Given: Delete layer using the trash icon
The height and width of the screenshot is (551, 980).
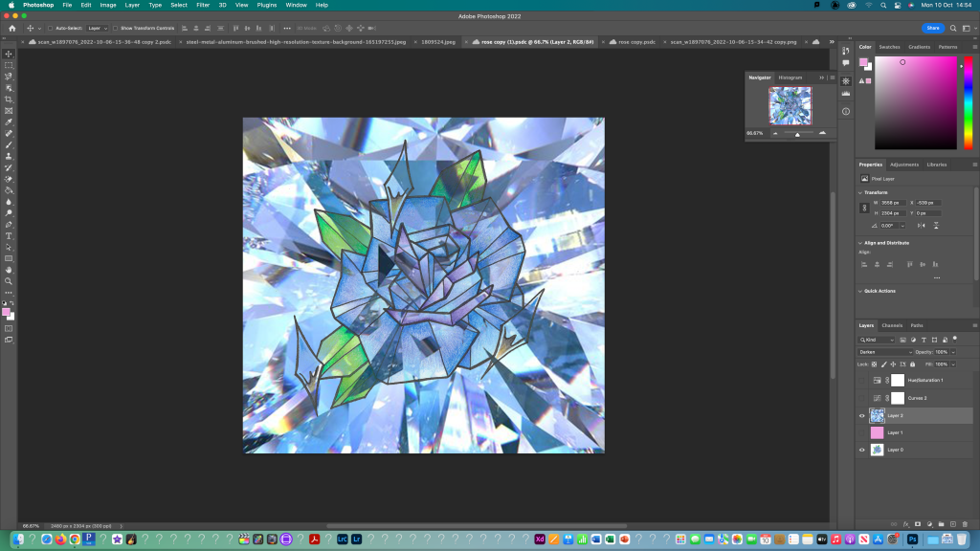Looking at the screenshot, I should point(964,523).
